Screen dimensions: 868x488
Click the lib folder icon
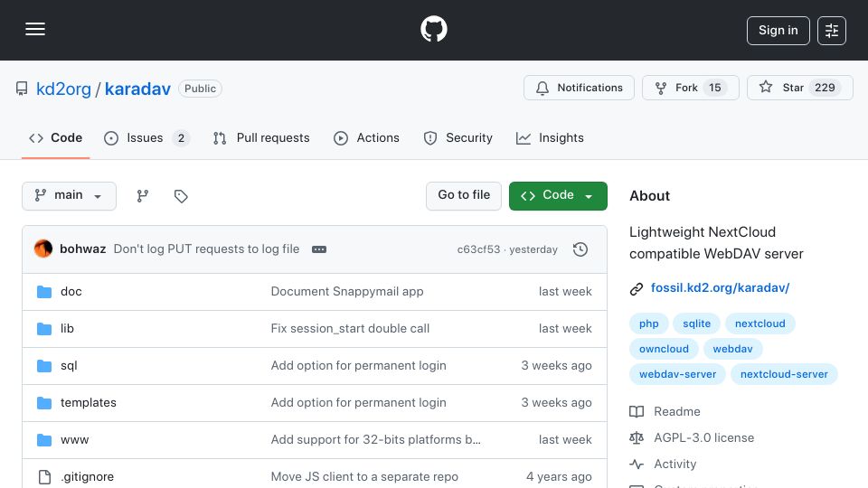pyautogui.click(x=44, y=329)
